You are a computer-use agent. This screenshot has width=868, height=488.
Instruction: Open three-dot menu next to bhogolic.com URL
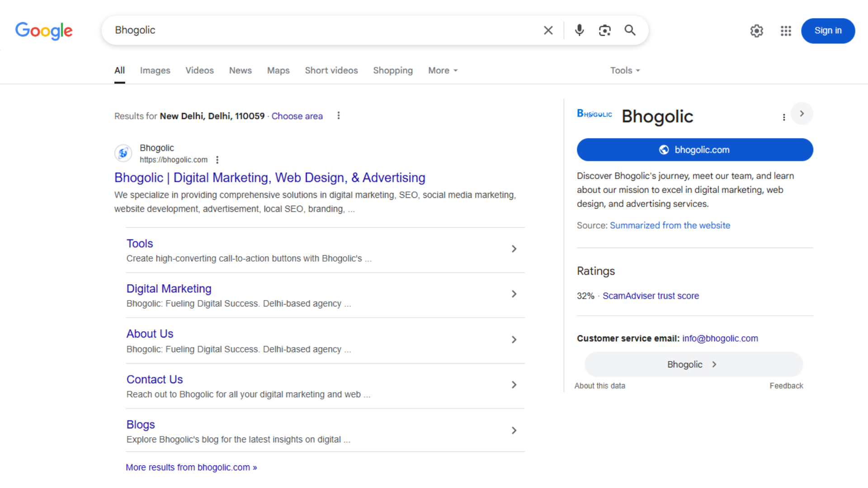click(217, 160)
